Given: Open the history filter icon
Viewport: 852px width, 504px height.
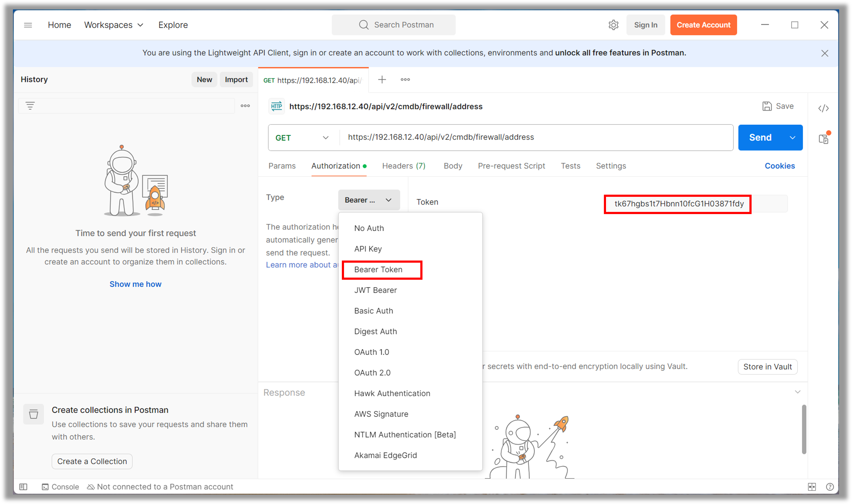Looking at the screenshot, I should point(30,106).
